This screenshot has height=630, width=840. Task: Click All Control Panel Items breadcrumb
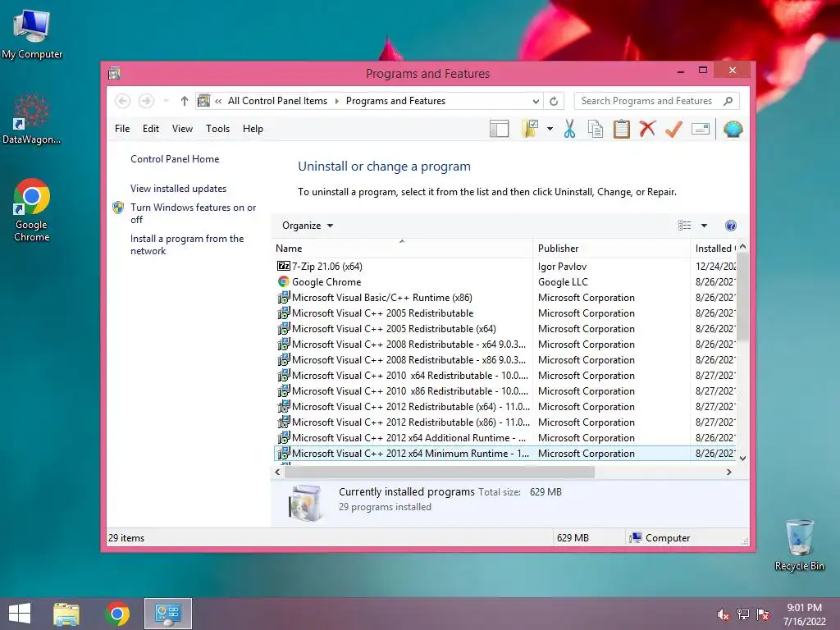[x=277, y=101]
